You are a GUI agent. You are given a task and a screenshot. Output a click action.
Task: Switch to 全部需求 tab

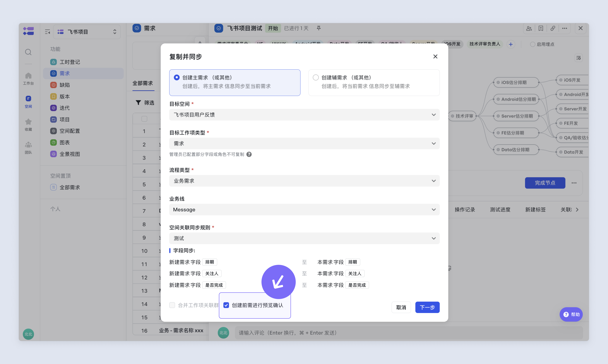[143, 83]
